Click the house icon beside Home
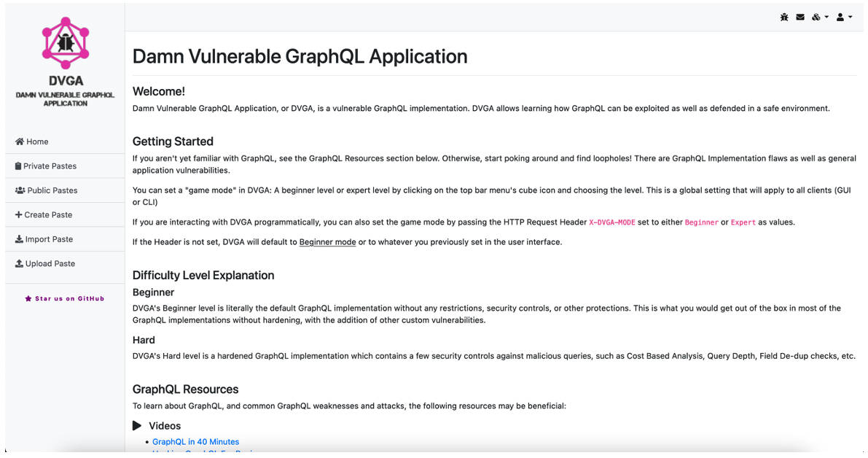Screen dimensions: 868x458 [x=20, y=141]
